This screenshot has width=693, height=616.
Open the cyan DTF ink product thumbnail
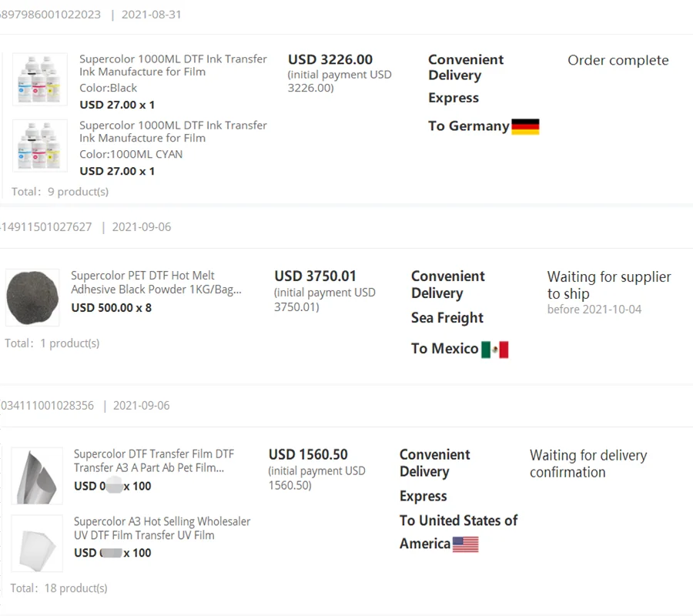(40, 146)
